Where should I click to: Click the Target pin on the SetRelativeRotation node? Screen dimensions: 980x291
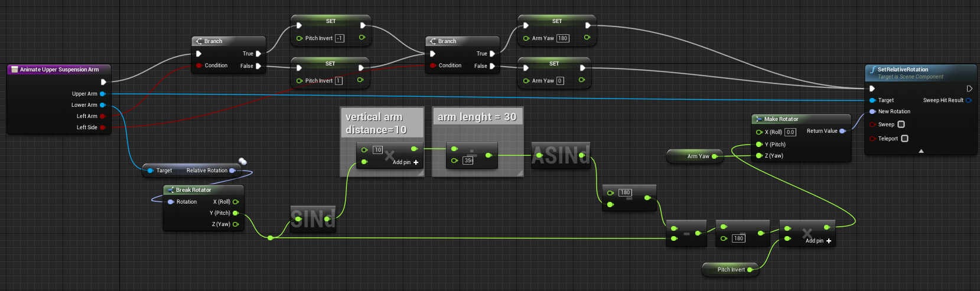click(872, 100)
